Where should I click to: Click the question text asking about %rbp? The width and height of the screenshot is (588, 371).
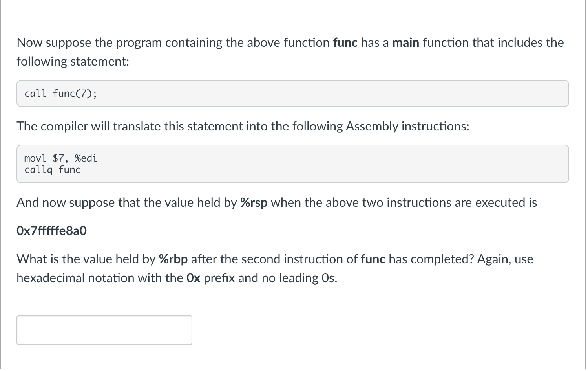[275, 259]
